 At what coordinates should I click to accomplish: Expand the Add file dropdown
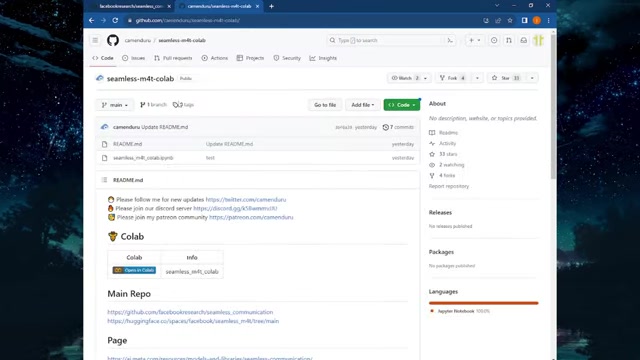point(362,105)
